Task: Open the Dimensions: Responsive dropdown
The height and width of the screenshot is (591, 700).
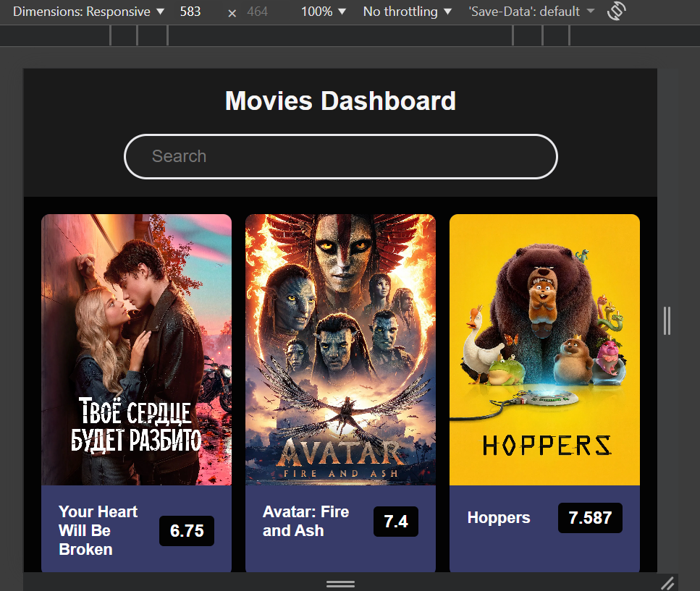Action: [x=88, y=12]
